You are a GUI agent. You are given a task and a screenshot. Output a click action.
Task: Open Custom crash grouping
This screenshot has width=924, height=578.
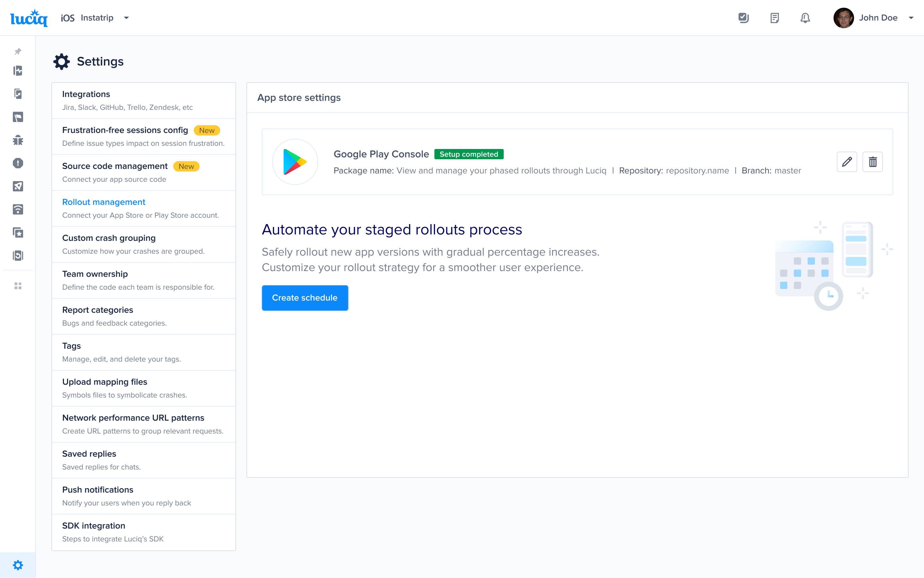coord(143,244)
